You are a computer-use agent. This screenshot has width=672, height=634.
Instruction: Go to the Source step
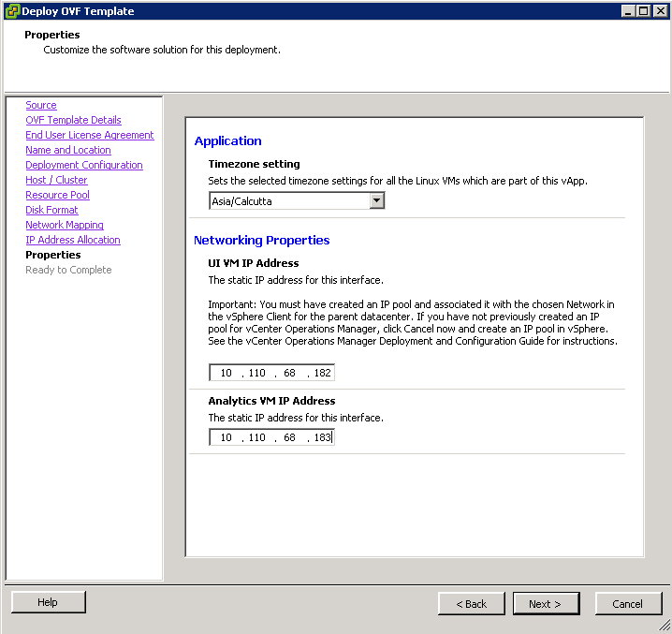tap(41, 105)
